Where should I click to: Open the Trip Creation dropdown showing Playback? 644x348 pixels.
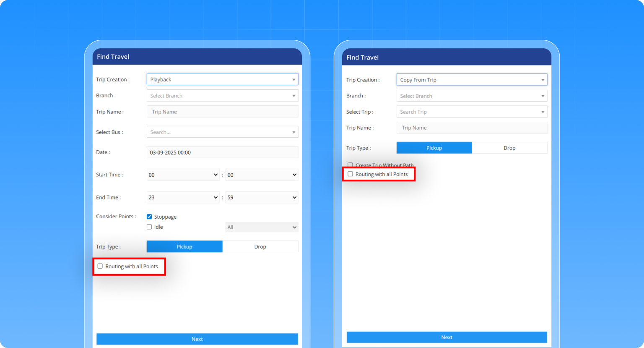pyautogui.click(x=222, y=79)
